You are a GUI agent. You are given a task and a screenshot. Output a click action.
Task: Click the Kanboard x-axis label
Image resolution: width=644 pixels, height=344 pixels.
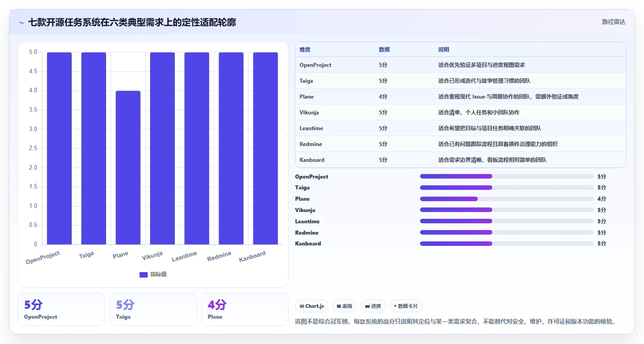click(252, 256)
